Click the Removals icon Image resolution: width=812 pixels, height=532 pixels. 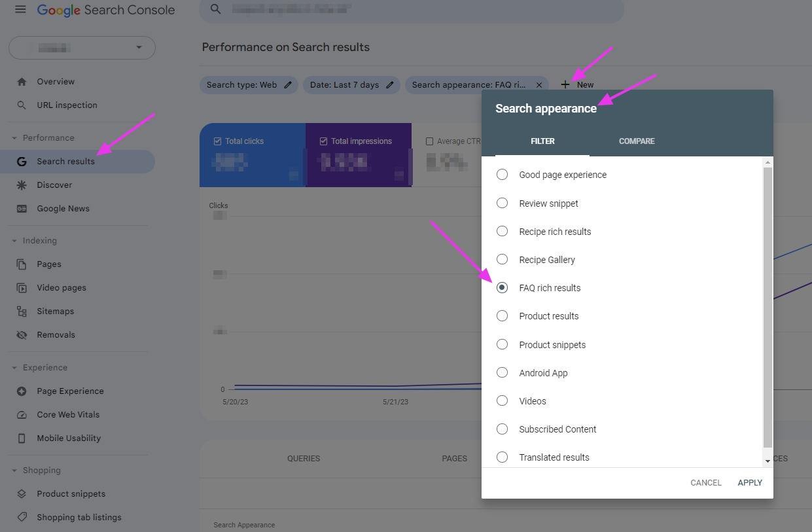pyautogui.click(x=22, y=335)
